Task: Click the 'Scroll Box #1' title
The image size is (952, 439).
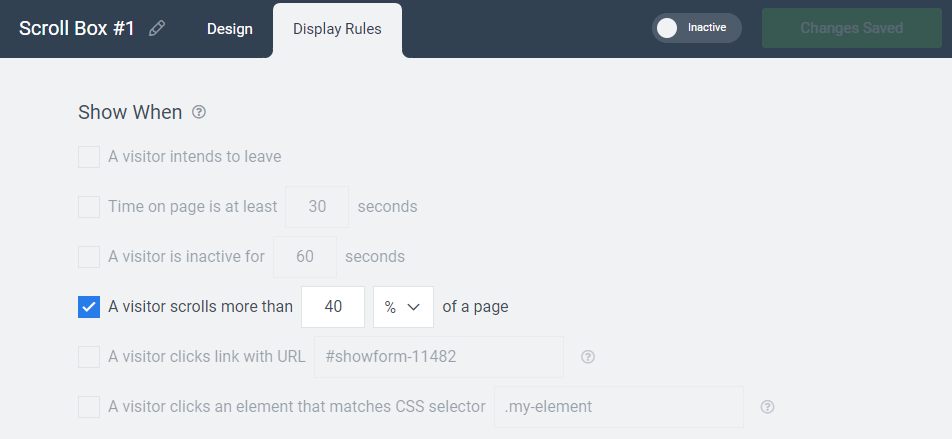Action: coord(76,29)
